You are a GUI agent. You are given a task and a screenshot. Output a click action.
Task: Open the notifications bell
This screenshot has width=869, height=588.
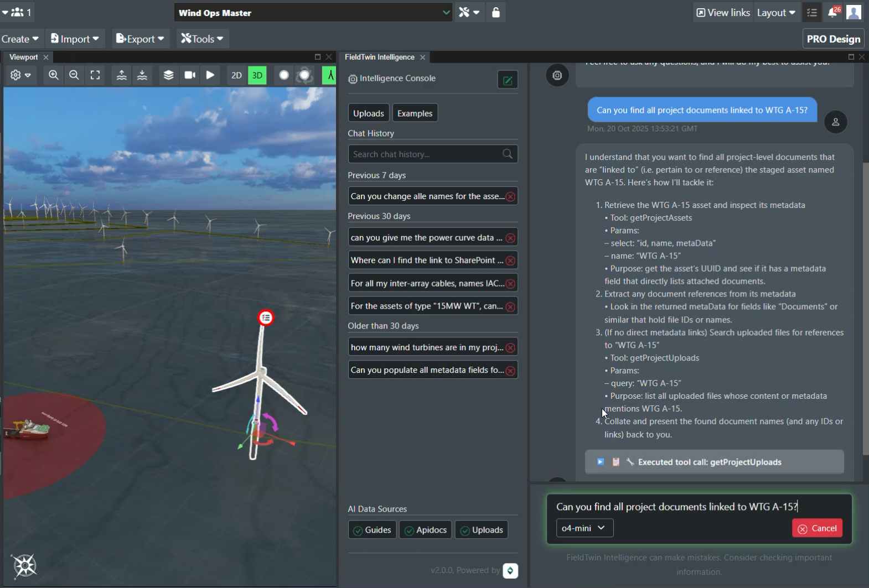(832, 12)
